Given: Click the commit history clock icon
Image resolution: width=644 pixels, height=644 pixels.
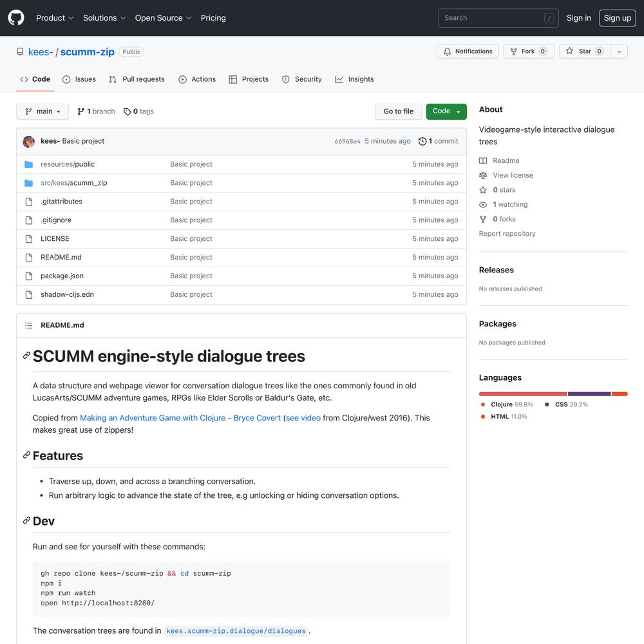Looking at the screenshot, I should (422, 141).
